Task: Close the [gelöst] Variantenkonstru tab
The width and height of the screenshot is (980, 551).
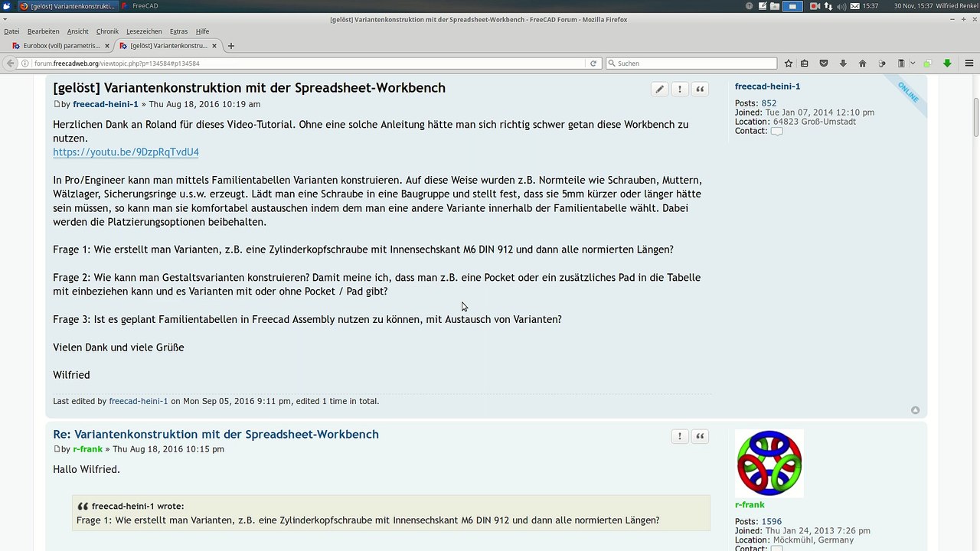Action: click(214, 46)
